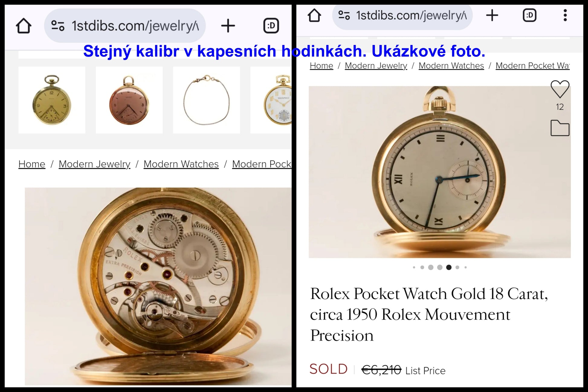Open Home breadcrumb in right panel
588x392 pixels.
click(321, 66)
